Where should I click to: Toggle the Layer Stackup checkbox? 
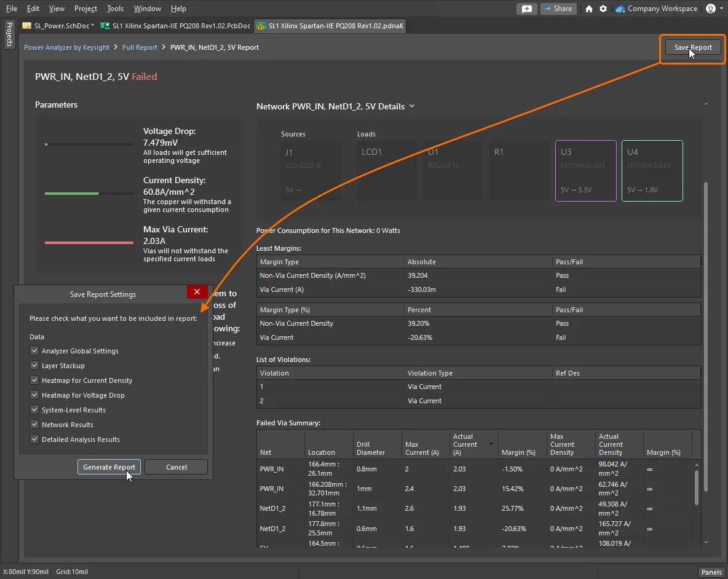34,366
